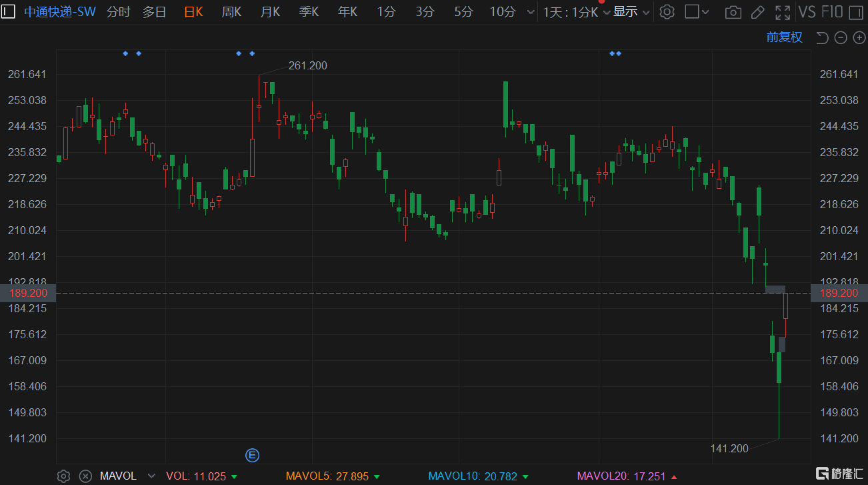Select the drawing pencil tool
Screen dimensions: 868x485
(x=757, y=12)
